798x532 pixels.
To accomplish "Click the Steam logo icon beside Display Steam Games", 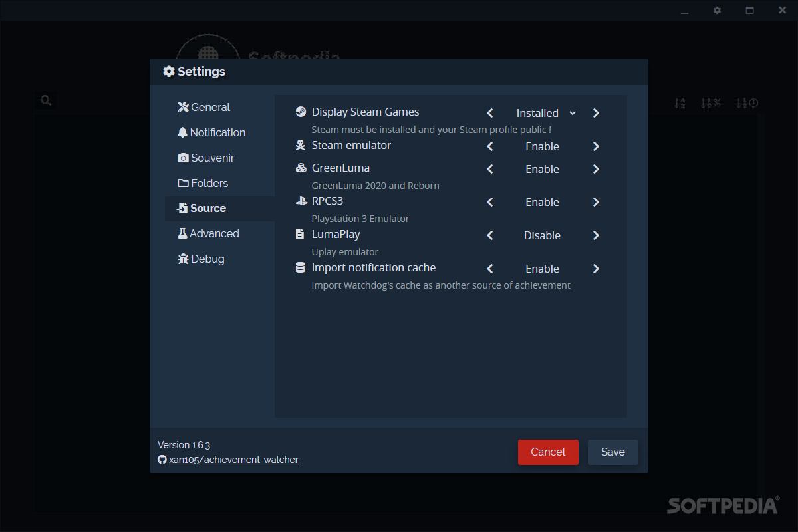I will pyautogui.click(x=301, y=112).
